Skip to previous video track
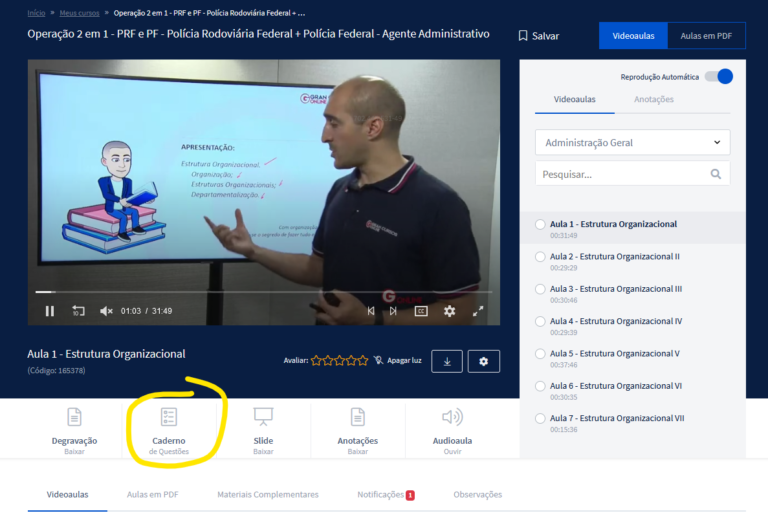Image resolution: width=768 pixels, height=522 pixels. [371, 311]
